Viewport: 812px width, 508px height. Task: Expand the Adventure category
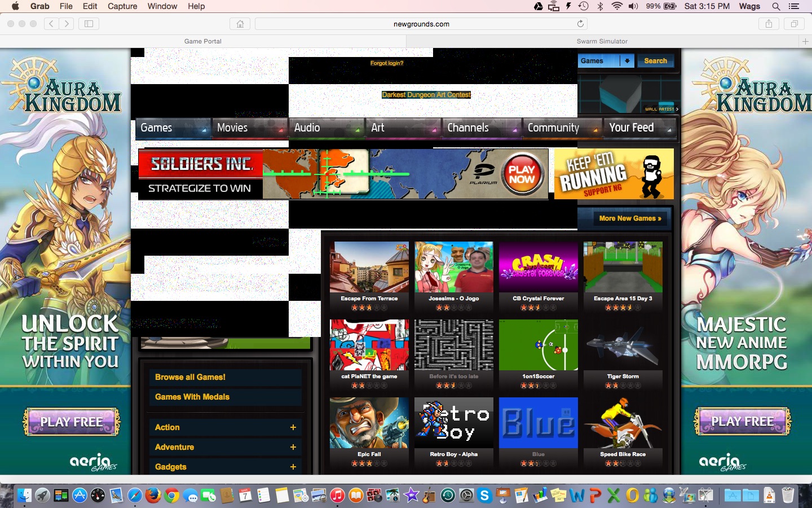point(293,447)
